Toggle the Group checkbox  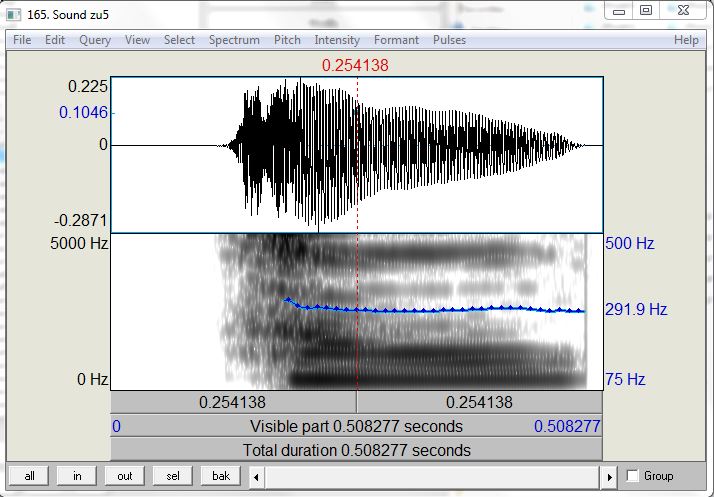(x=632, y=476)
